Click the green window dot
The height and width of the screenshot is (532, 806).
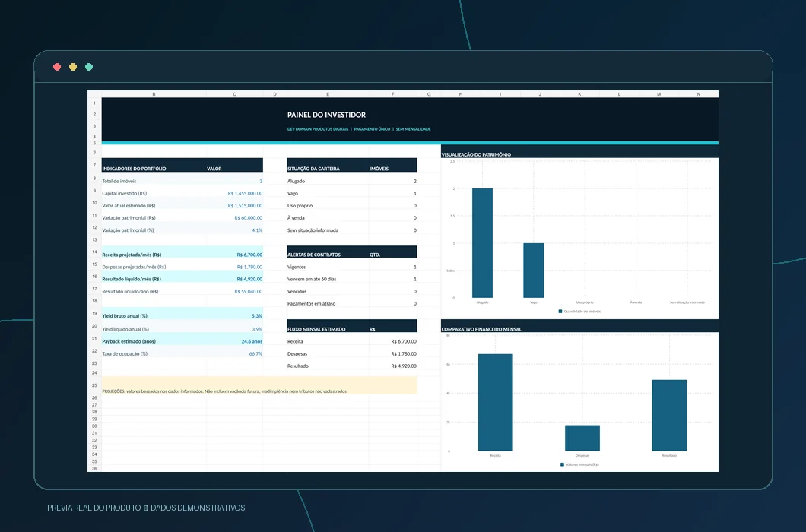pyautogui.click(x=89, y=67)
